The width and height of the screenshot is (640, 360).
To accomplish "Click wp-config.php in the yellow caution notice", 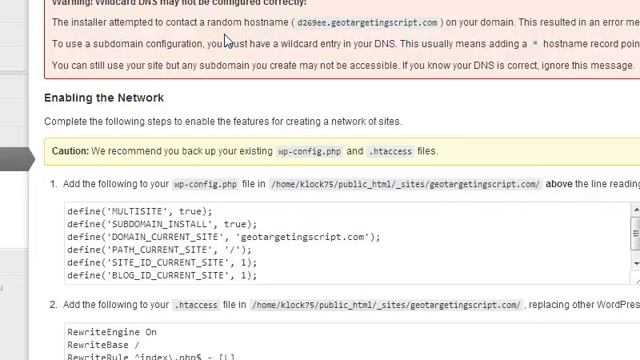I will (309, 151).
